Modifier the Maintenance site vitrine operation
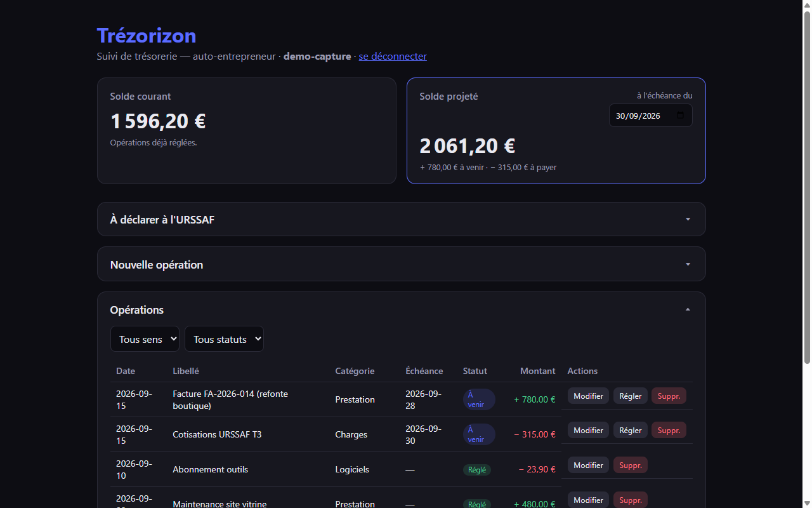The width and height of the screenshot is (812, 508). click(x=588, y=500)
